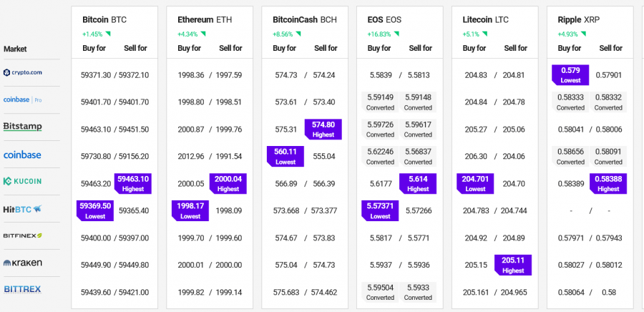
Task: Click Bitfinex Bitcoin buy price 59400.00
Action: [x=96, y=238]
